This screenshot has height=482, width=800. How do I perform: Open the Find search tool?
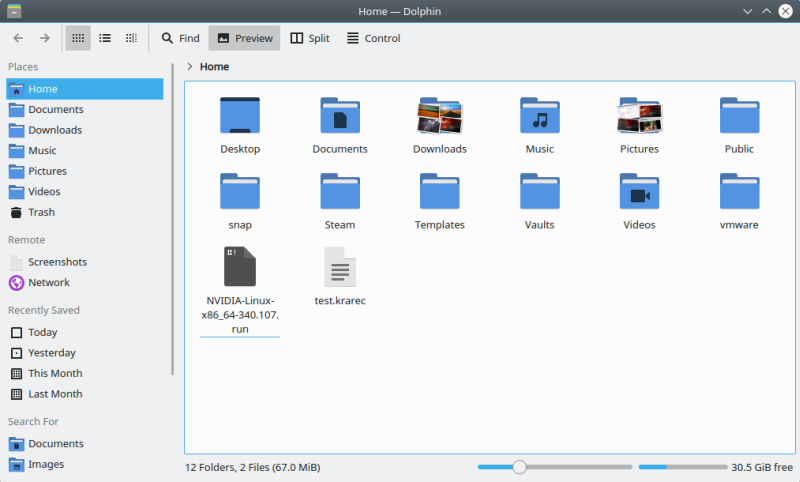tap(181, 38)
